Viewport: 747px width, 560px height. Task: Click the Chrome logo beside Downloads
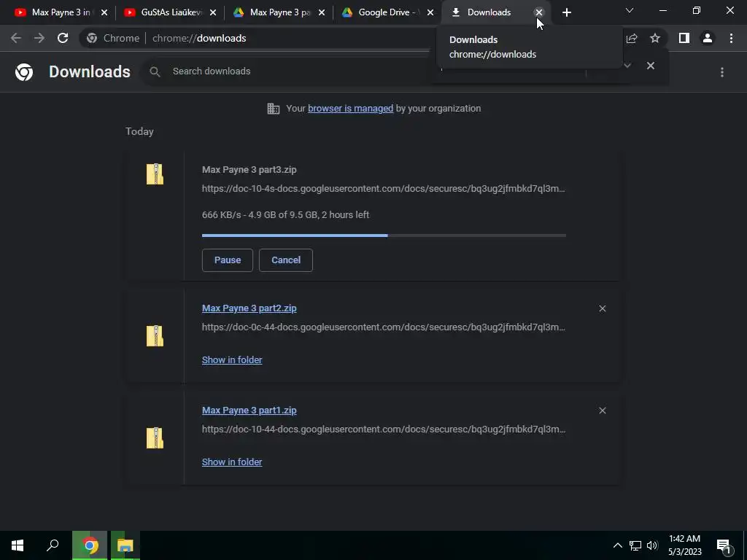24,72
